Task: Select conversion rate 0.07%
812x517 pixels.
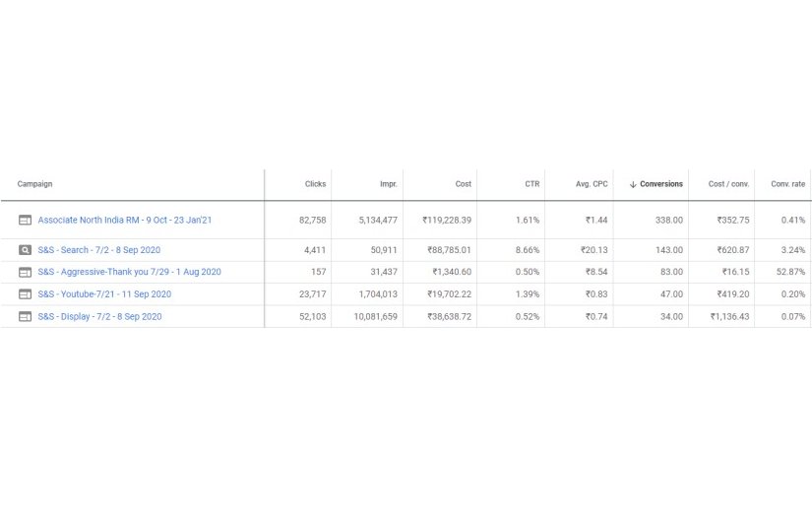Action: point(793,316)
